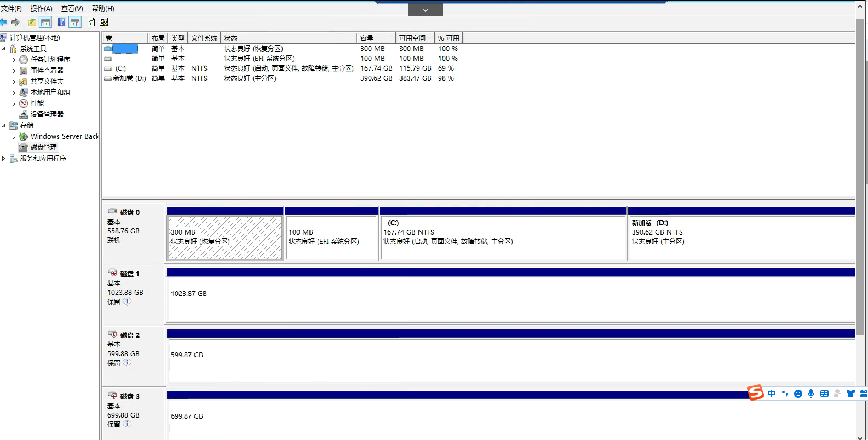Select the 100 MB EFI system partition block

(331, 237)
